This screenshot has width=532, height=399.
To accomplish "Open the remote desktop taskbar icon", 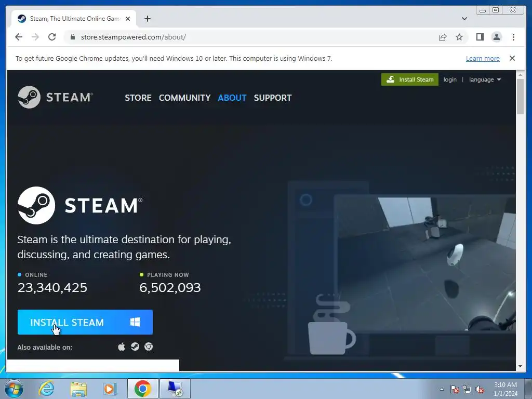I will tap(175, 389).
